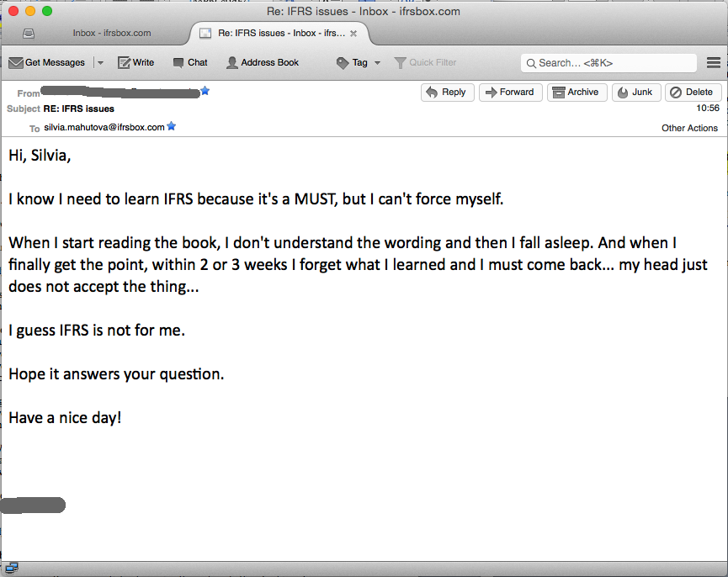Click the star next to sender name
728x577 pixels.
tap(205, 91)
